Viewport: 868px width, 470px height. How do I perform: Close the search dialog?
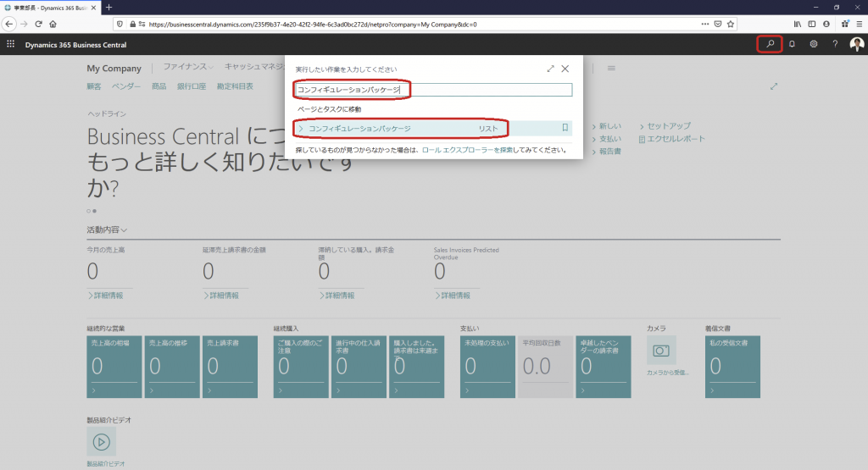565,69
